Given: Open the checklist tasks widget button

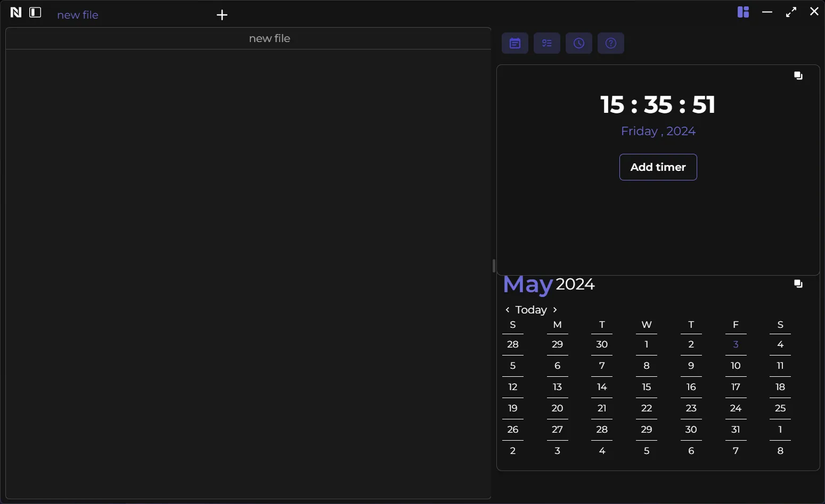Looking at the screenshot, I should [x=547, y=43].
